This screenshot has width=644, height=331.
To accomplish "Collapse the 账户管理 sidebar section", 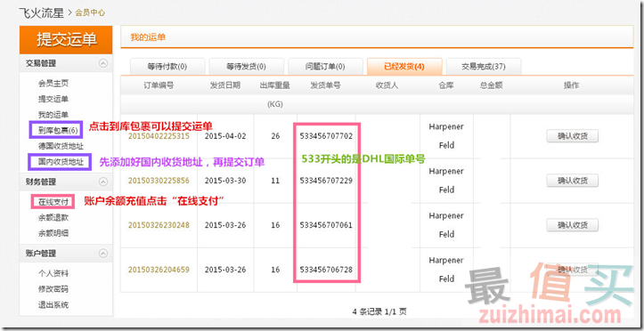I will [103, 254].
